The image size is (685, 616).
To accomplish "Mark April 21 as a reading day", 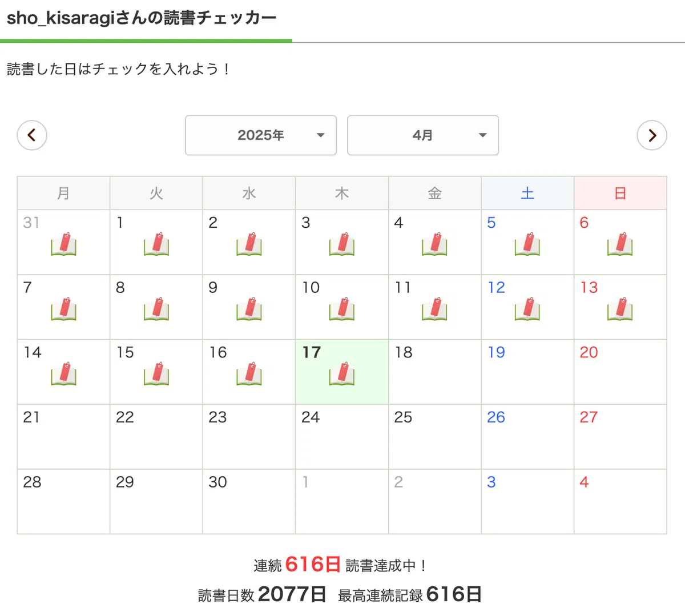I will (x=63, y=437).
